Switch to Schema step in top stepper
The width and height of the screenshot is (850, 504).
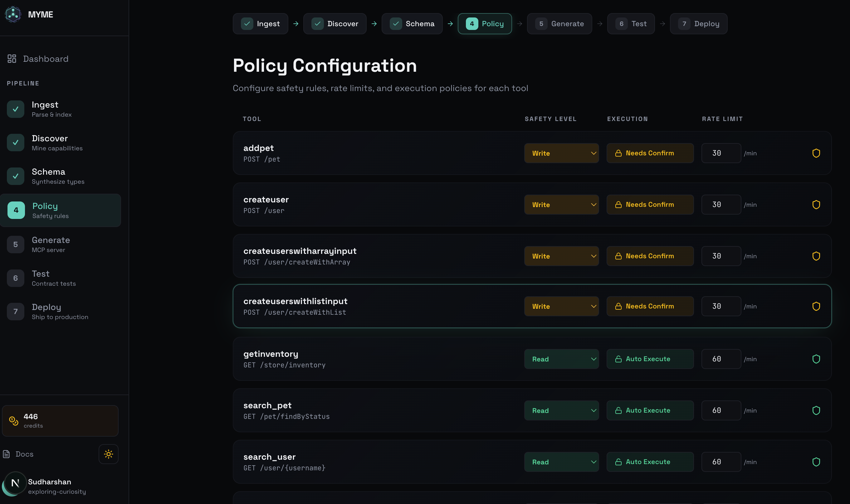pyautogui.click(x=412, y=24)
